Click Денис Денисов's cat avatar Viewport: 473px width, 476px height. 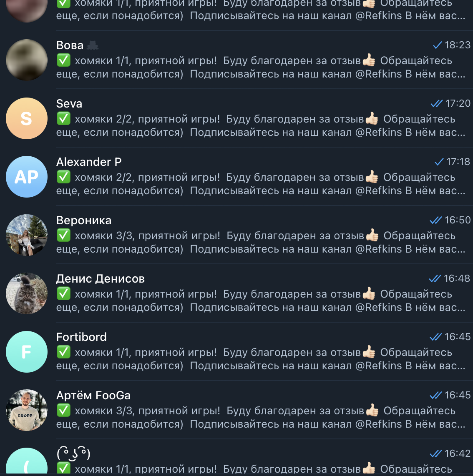pyautogui.click(x=27, y=293)
